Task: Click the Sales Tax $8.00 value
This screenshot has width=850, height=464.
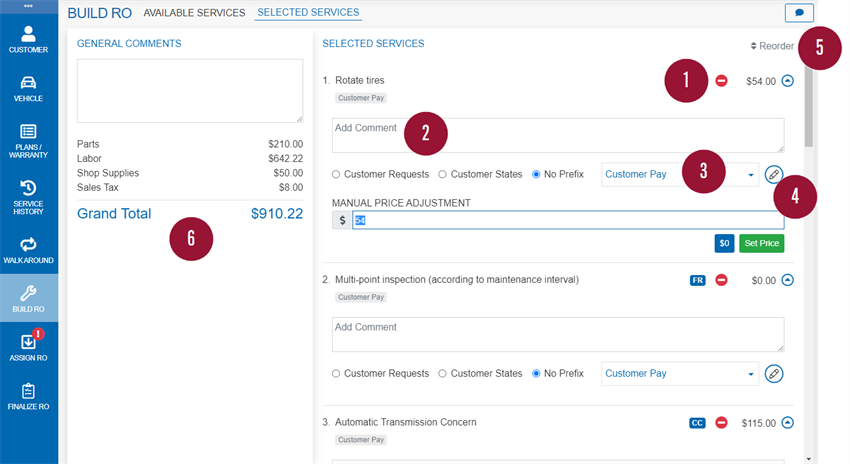Action: tap(291, 187)
